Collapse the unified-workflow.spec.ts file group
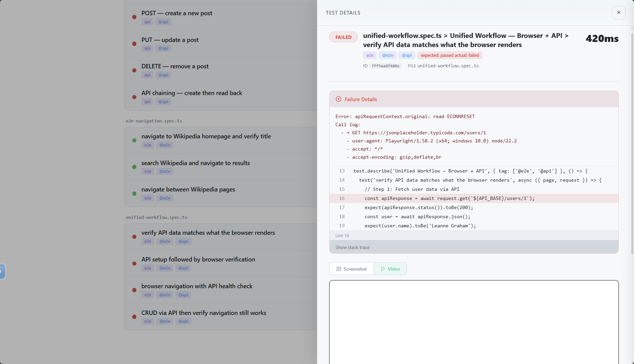Screen dimensions: 634x364 (x=156, y=218)
